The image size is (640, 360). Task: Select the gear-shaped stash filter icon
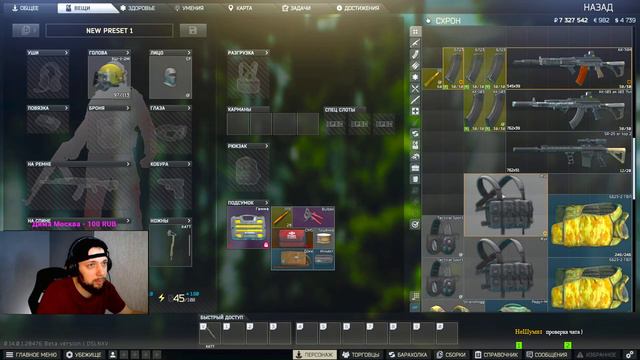click(415, 77)
